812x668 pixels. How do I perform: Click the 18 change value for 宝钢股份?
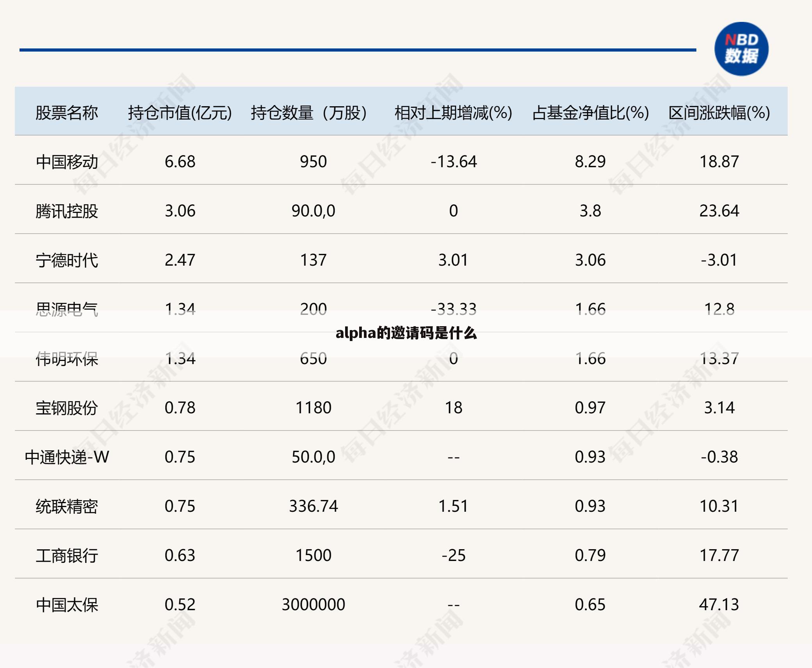click(454, 408)
